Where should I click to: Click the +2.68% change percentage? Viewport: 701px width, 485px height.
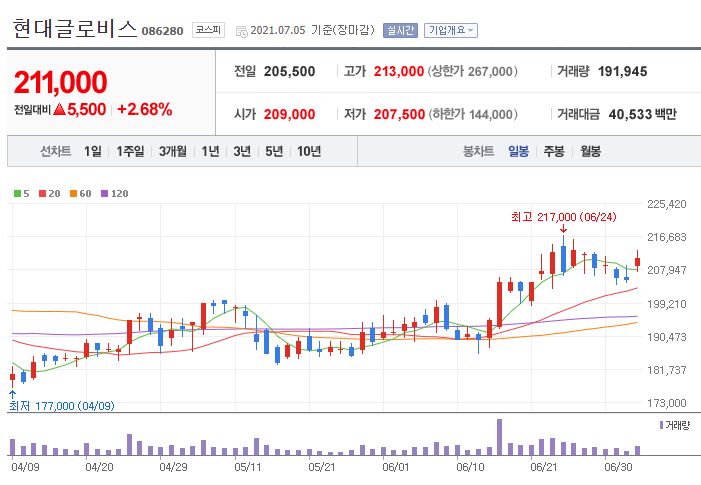tap(144, 110)
